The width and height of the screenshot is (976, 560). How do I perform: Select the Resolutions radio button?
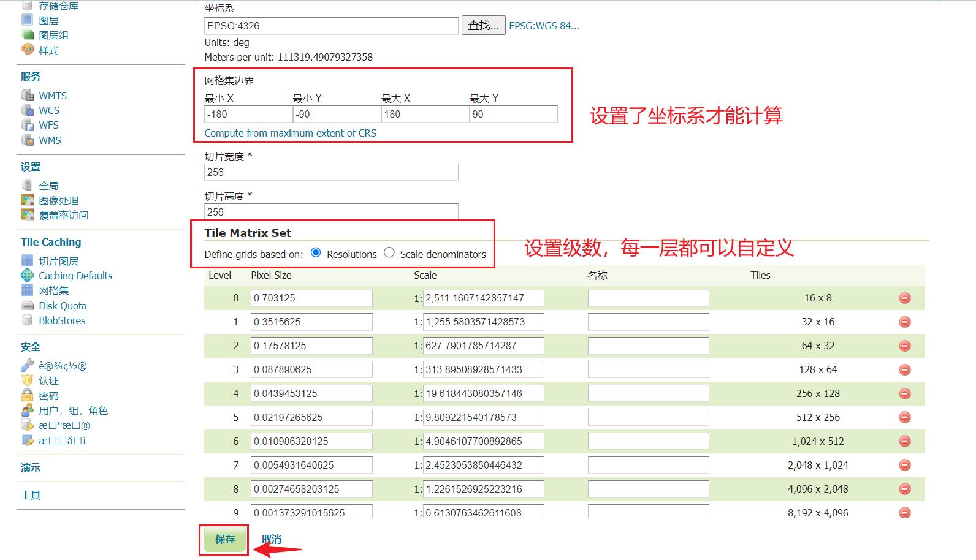tap(316, 252)
